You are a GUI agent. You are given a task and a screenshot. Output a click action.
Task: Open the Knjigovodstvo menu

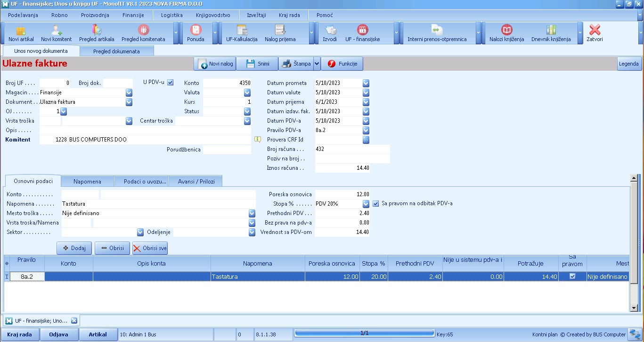coord(213,15)
